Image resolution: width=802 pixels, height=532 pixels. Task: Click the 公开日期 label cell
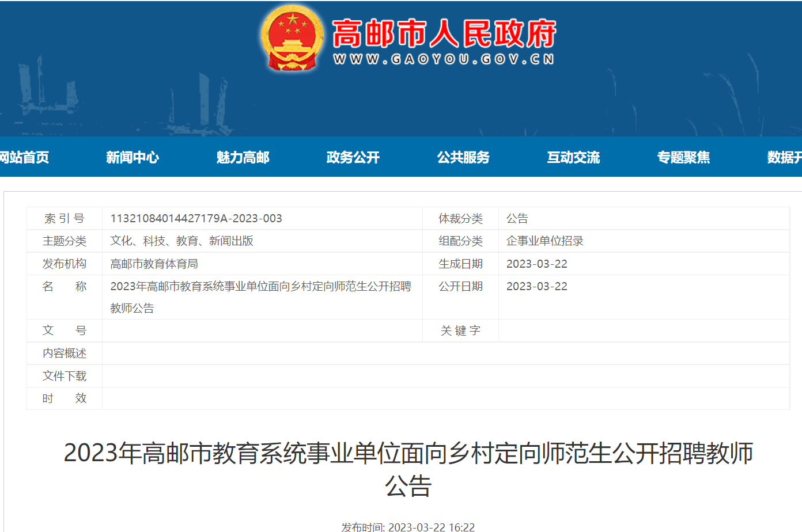pyautogui.click(x=461, y=297)
